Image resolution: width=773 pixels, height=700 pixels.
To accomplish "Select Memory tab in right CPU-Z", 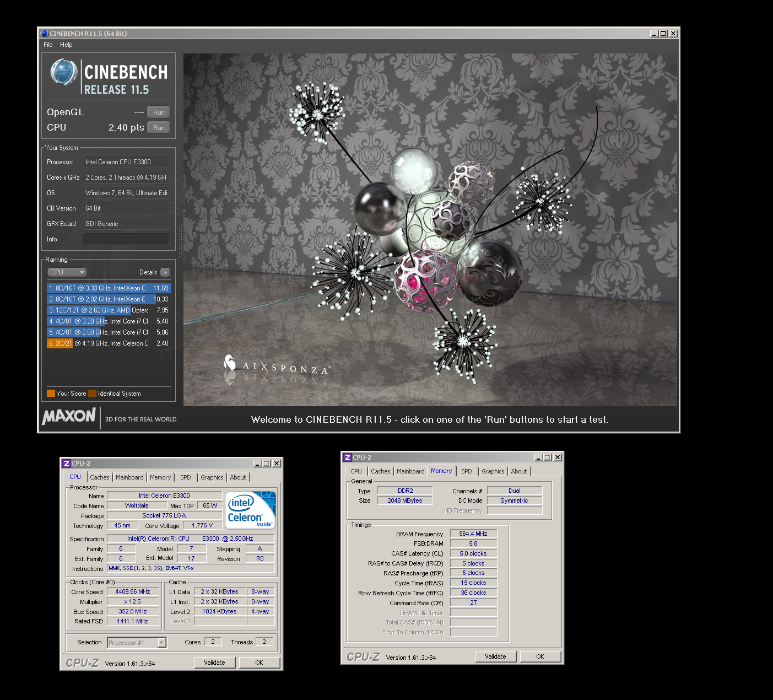I will (441, 471).
